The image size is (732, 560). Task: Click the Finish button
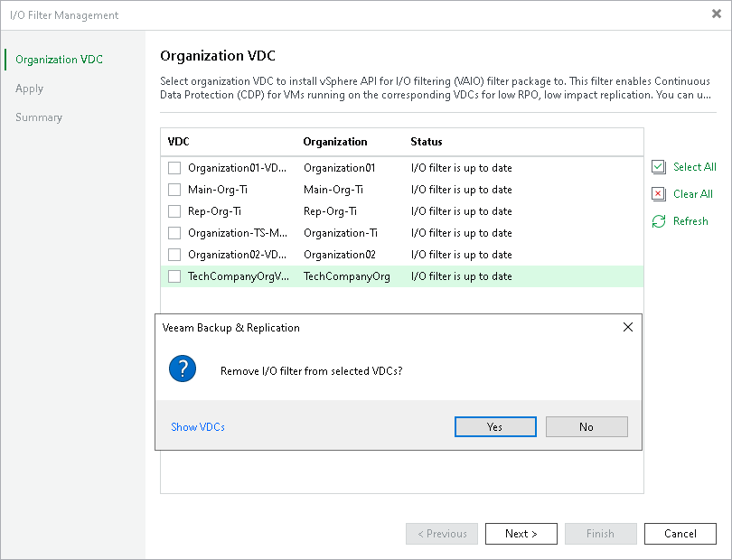pos(600,534)
